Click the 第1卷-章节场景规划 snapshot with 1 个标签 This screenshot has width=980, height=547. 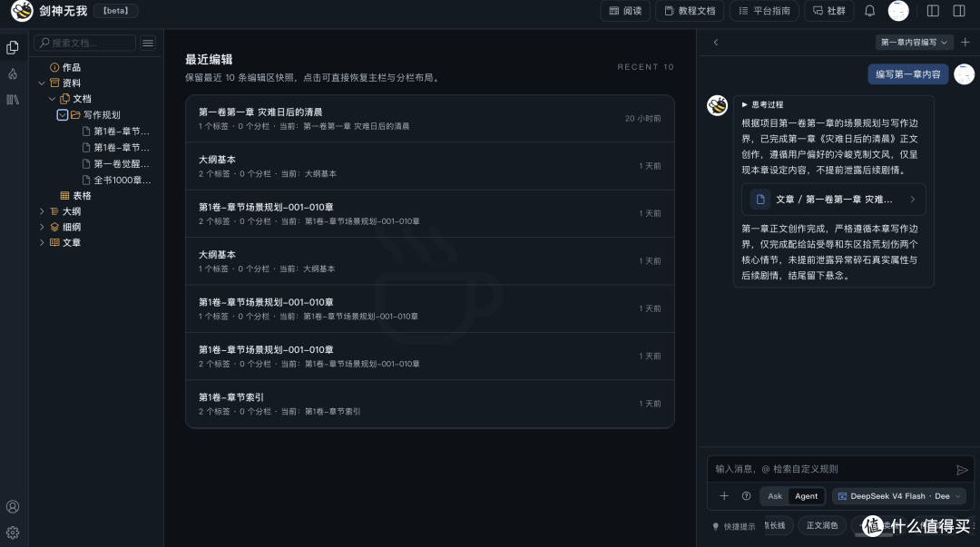pos(429,308)
